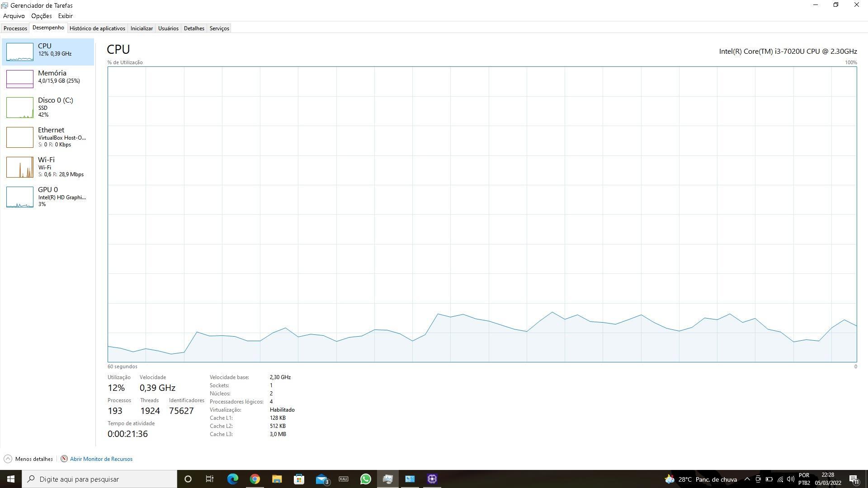Open the Kali app on the taskbar
The image size is (868, 488).
(x=344, y=479)
